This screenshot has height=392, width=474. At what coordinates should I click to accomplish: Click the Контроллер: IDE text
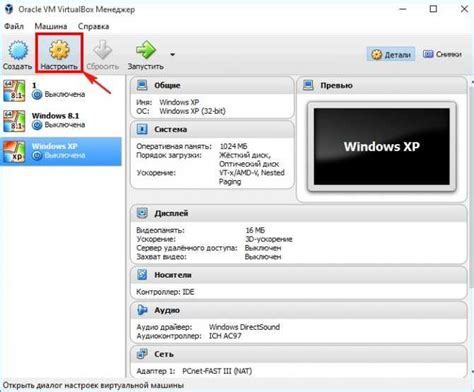click(165, 292)
